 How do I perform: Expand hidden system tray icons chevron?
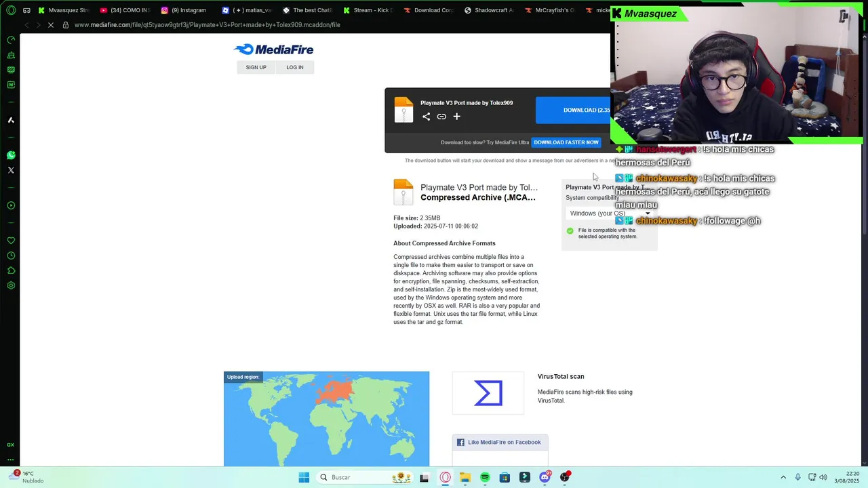(x=783, y=477)
